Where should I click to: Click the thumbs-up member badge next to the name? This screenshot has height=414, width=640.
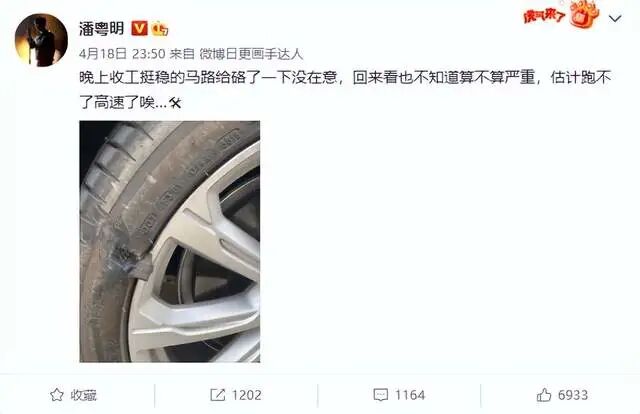(160, 29)
